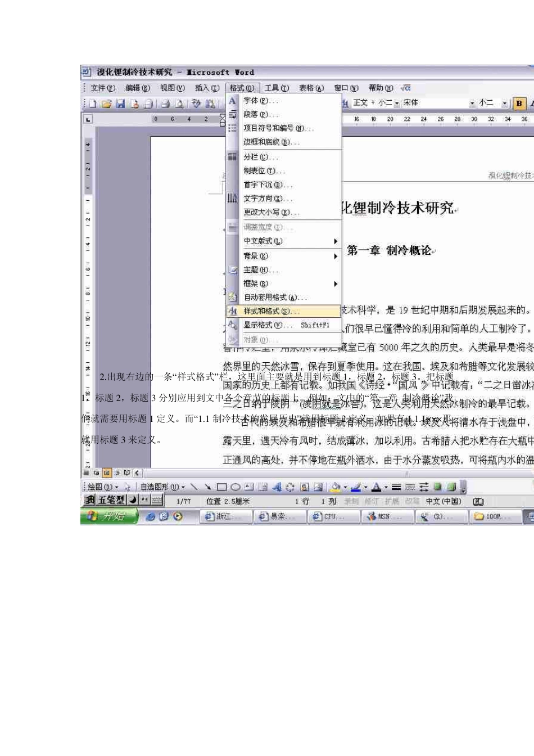The image size is (534, 756).
Task: Click the New blank document icon
Action: 93,103
